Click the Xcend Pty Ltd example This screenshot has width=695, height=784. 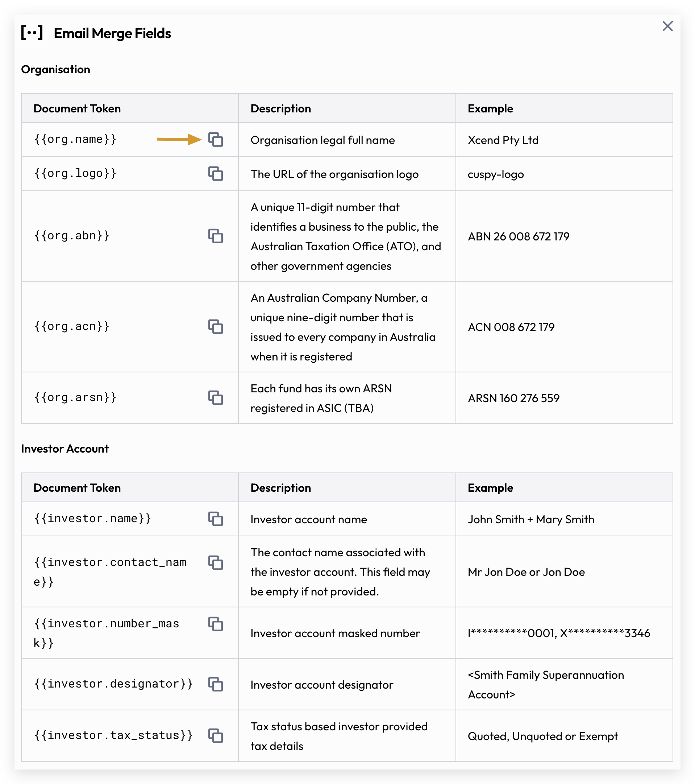coord(503,140)
